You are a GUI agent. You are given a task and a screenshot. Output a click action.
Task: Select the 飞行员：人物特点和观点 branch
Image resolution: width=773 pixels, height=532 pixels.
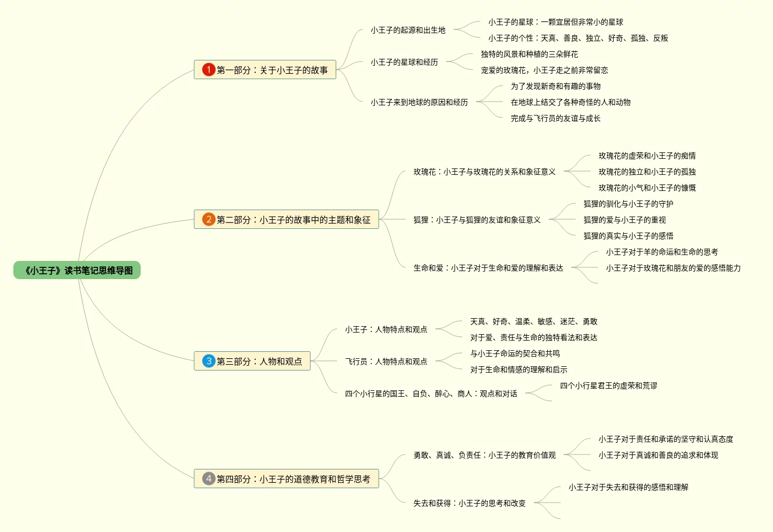386,361
